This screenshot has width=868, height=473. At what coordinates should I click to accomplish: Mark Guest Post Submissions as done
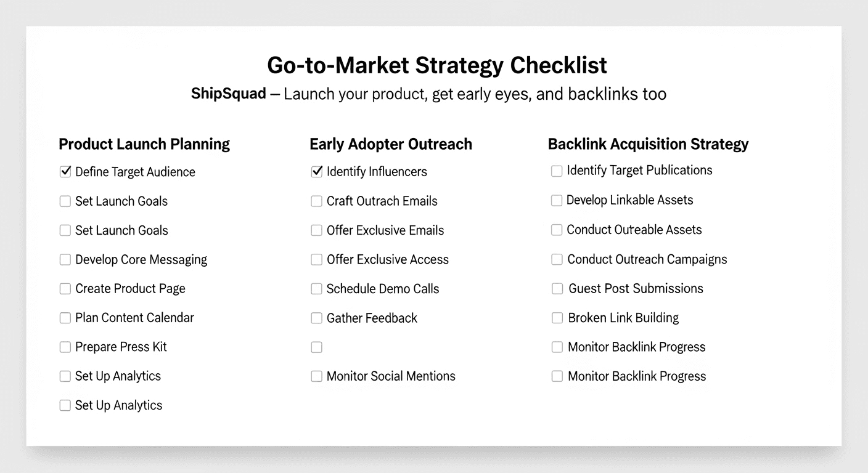click(x=557, y=289)
